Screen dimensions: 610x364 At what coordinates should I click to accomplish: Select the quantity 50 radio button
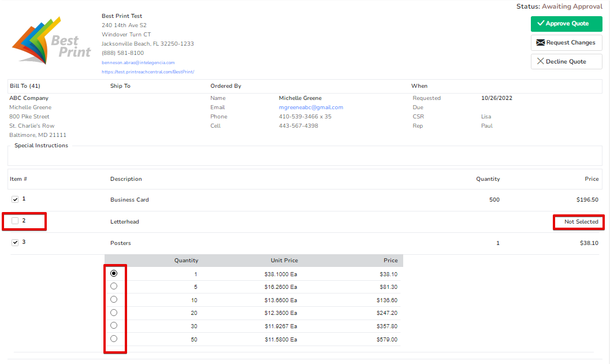coord(114,339)
